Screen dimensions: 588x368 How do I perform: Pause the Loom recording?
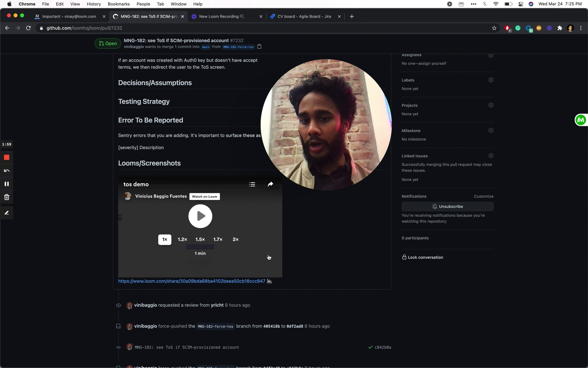pyautogui.click(x=6, y=184)
